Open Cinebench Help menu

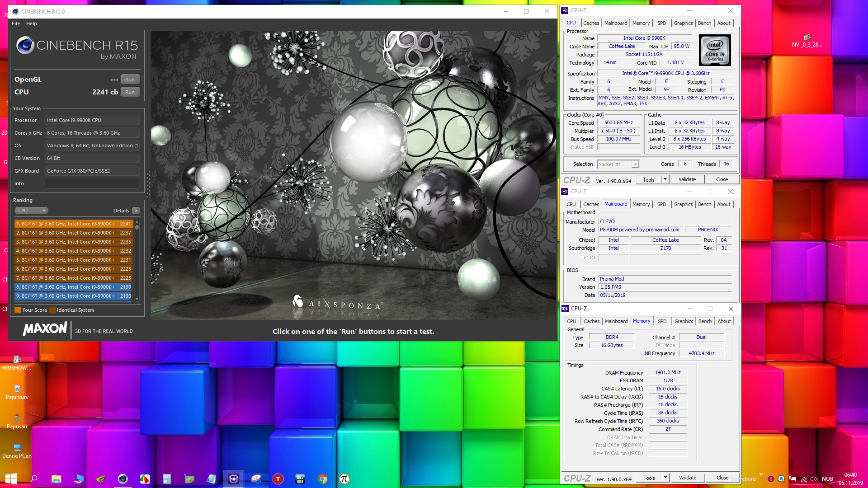(x=32, y=23)
